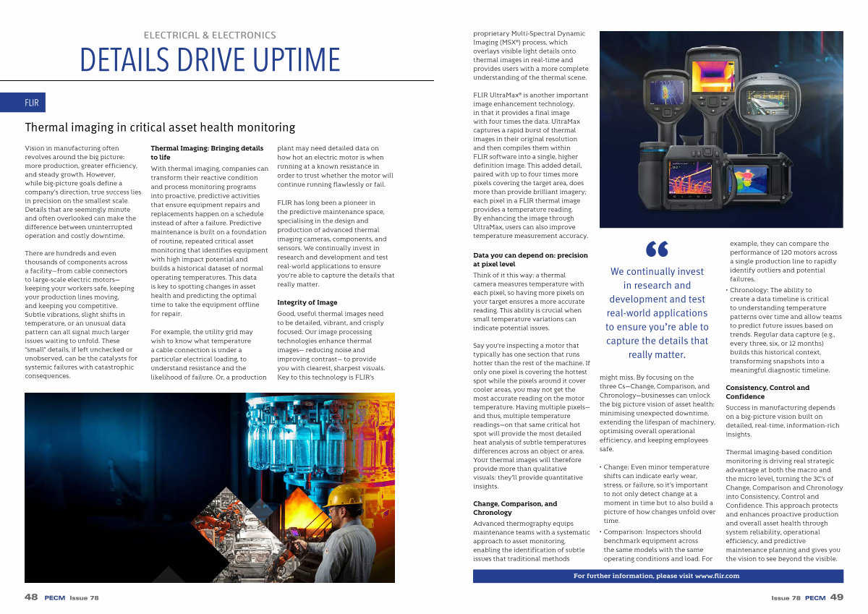
Task: Click the 'Thermal Imaging: Bringing details to life' heading
Action: click(207, 152)
